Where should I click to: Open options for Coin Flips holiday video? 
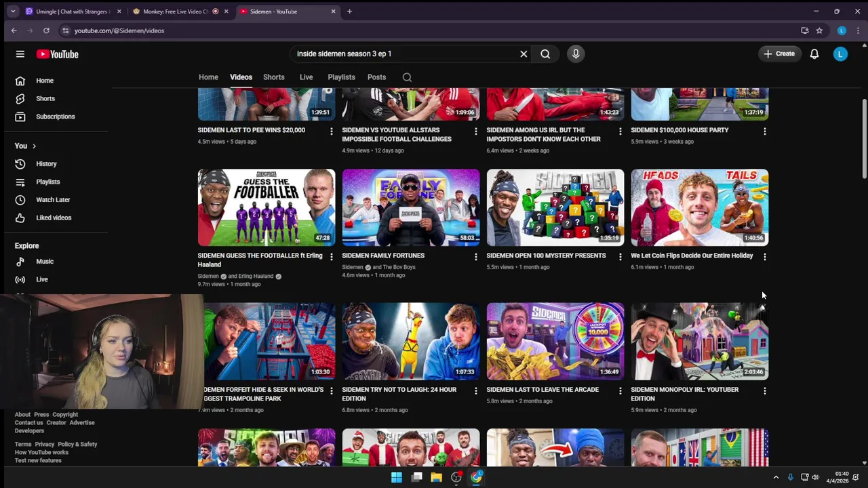tap(764, 257)
